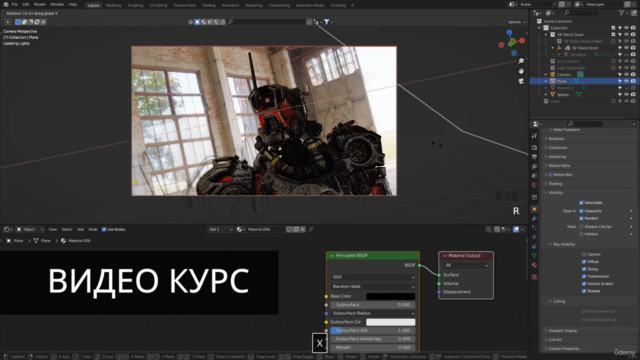Enable Sci-fi Lantern collection checkbox
This screenshot has width=640, height=360.
pyautogui.click(x=613, y=61)
